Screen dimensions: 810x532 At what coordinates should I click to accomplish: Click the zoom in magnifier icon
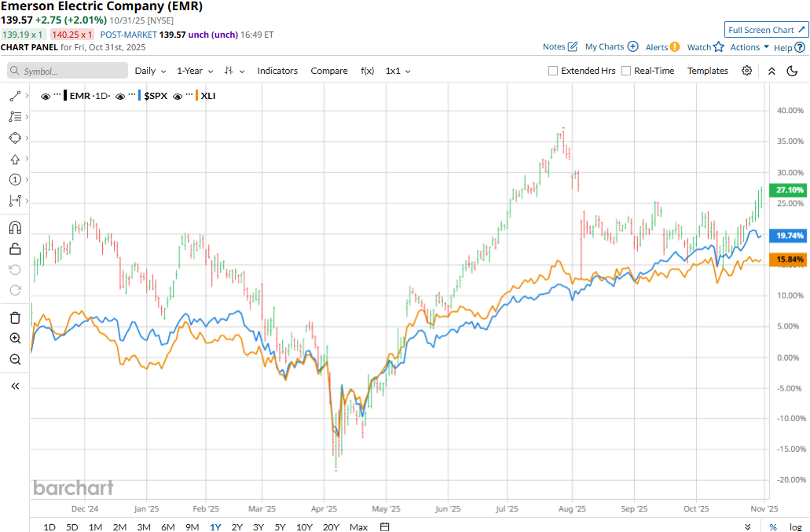tap(15, 339)
